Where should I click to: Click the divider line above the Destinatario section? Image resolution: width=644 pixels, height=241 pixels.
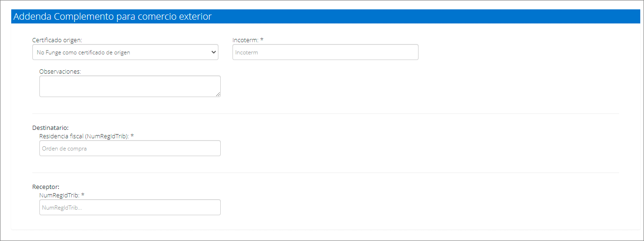(x=325, y=113)
